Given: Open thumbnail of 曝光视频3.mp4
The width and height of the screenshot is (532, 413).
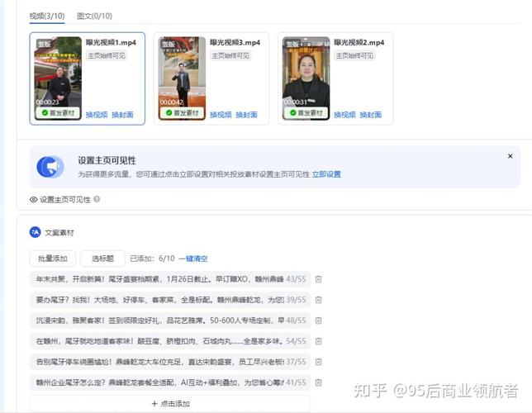Looking at the screenshot, I should (183, 78).
